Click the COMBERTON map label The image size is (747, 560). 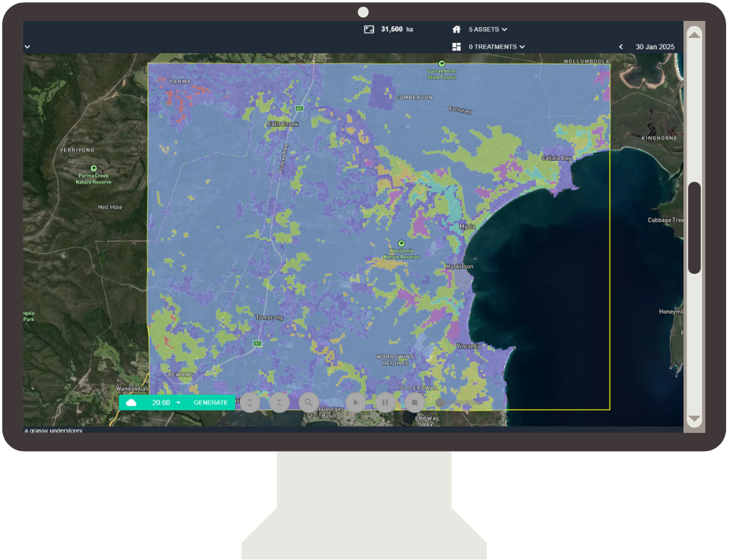point(414,97)
